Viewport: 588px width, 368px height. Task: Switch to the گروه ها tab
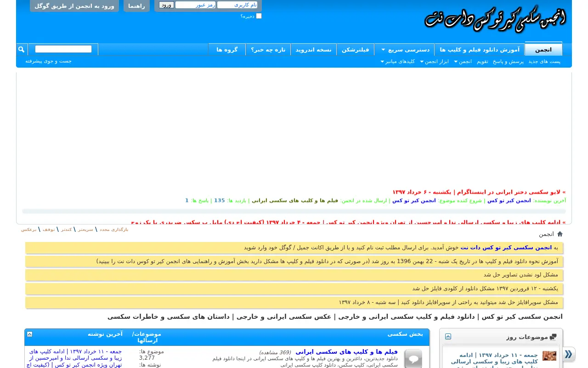pyautogui.click(x=227, y=49)
